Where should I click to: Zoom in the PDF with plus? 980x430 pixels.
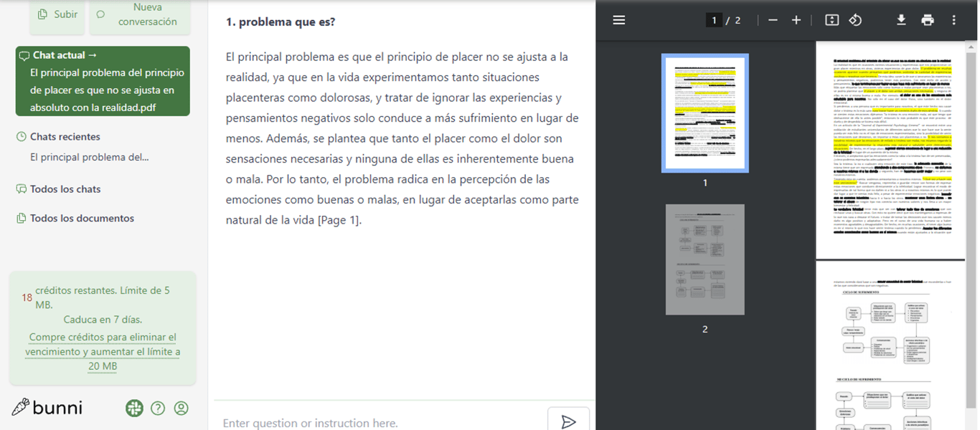tap(796, 20)
